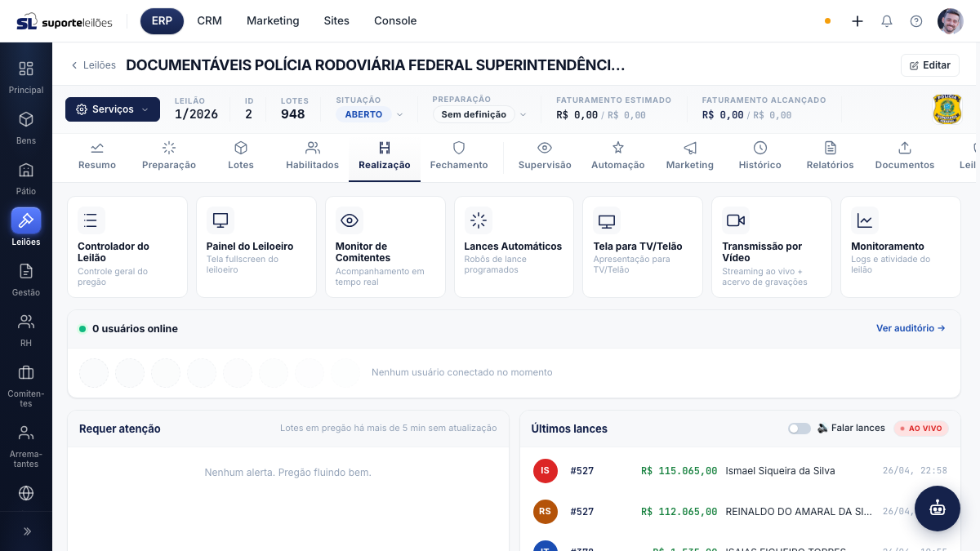Open the chatbot assistant floating button
The width and height of the screenshot is (980, 551).
938,509
